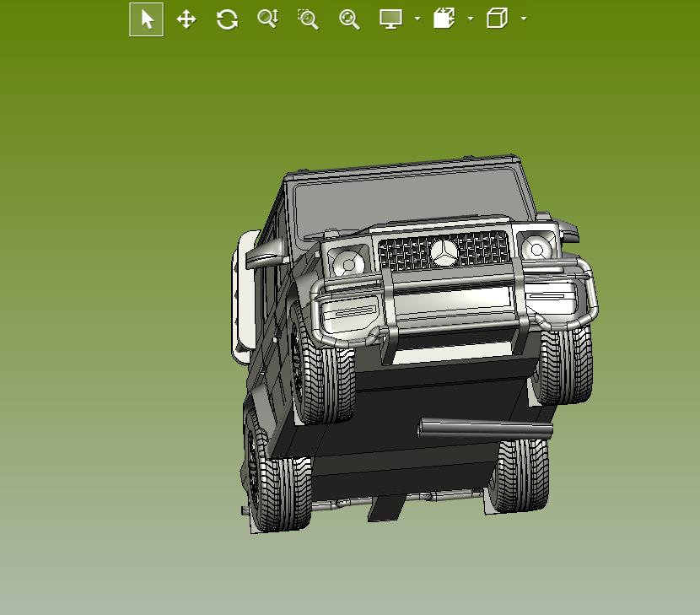Activate zoom in/out tool
This screenshot has height=615, width=700.
tap(268, 19)
